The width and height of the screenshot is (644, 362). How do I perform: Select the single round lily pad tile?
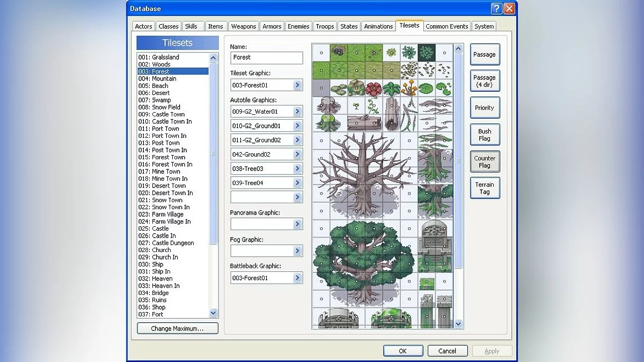click(427, 87)
